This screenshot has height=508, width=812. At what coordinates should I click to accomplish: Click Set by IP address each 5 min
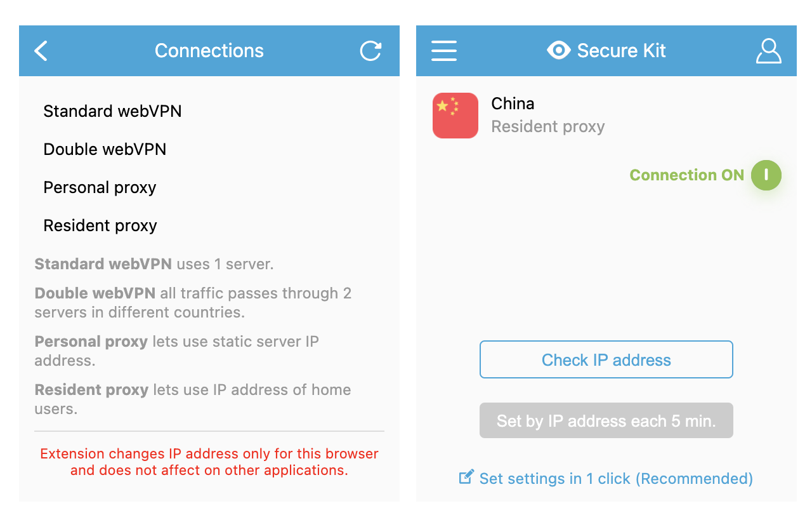point(606,420)
